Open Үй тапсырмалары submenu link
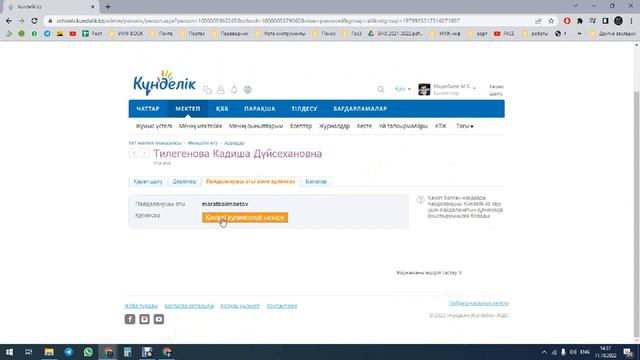Screen dimensions: 640x360 coord(403,126)
